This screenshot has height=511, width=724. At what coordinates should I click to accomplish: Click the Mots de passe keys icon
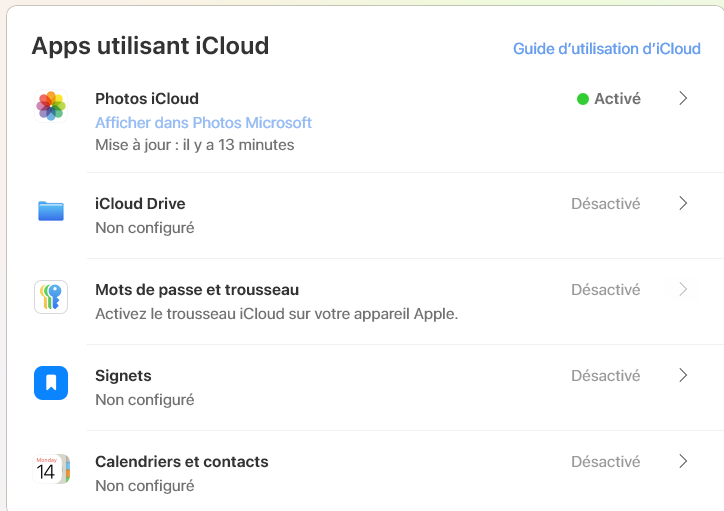click(x=51, y=297)
